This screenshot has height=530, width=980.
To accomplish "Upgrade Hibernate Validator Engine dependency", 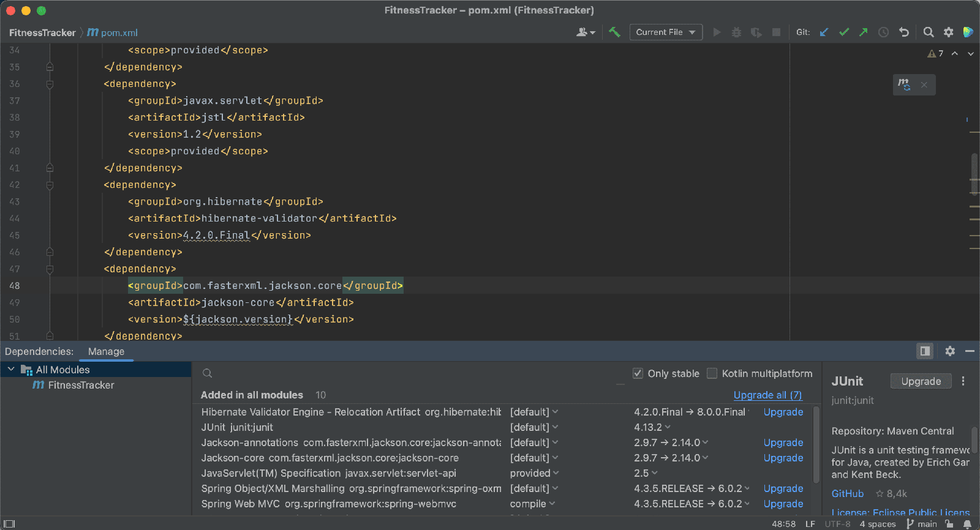I will pos(783,412).
